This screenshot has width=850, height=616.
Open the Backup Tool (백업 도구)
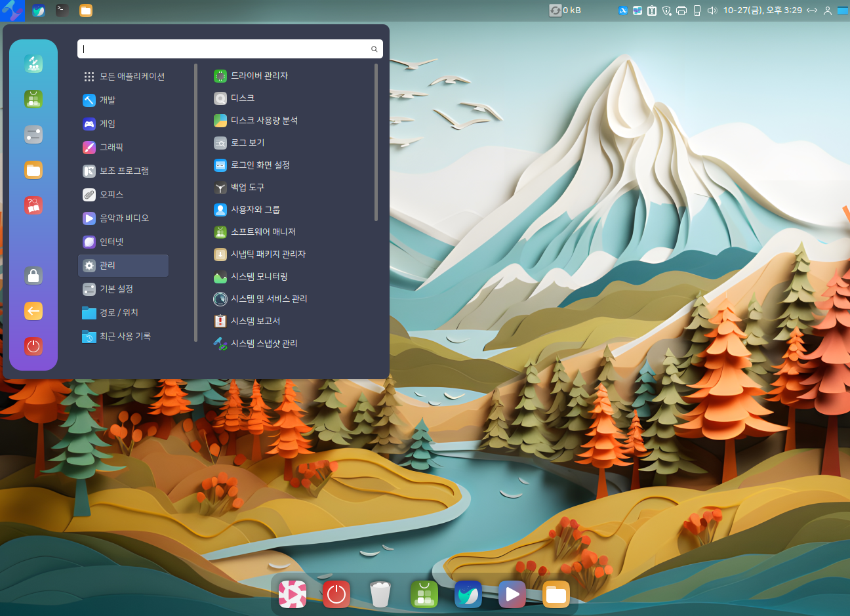247,188
